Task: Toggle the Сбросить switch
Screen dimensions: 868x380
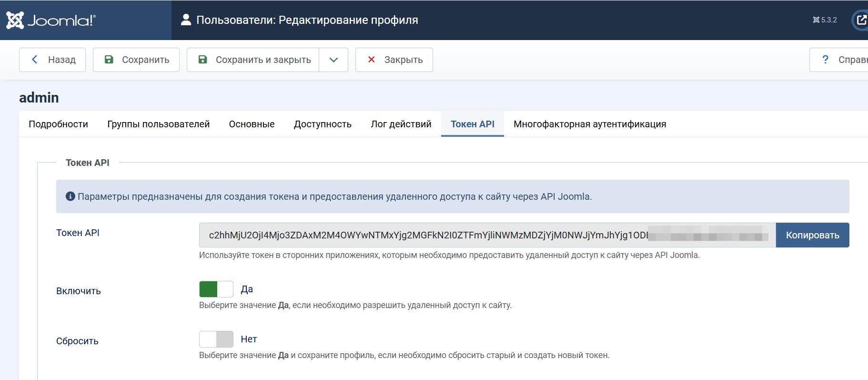Action: click(216, 339)
